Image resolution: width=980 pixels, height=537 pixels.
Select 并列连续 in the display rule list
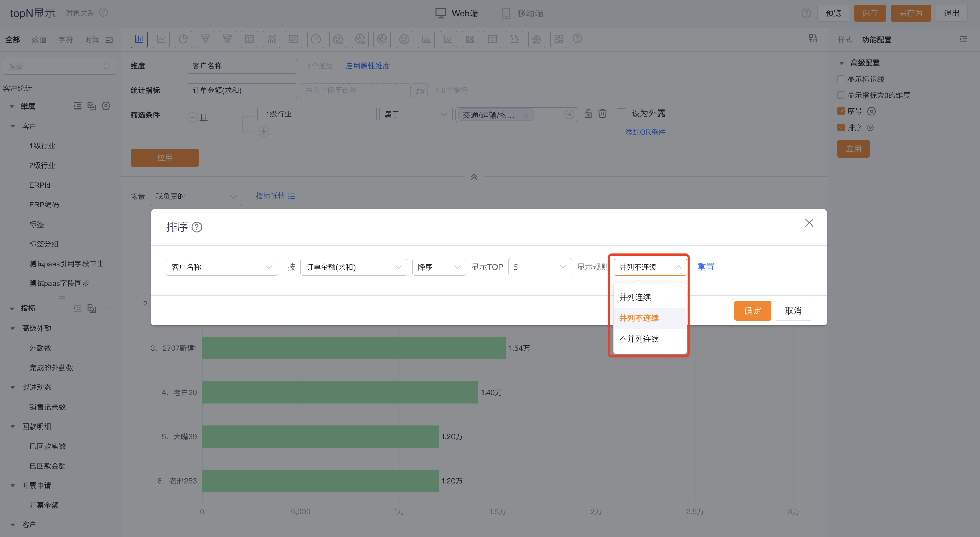pyautogui.click(x=635, y=297)
